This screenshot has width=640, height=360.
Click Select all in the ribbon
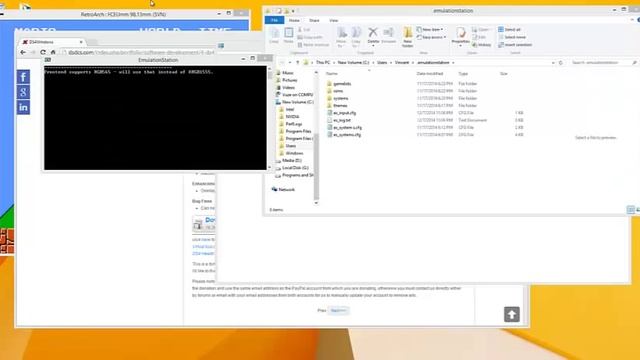click(x=509, y=30)
